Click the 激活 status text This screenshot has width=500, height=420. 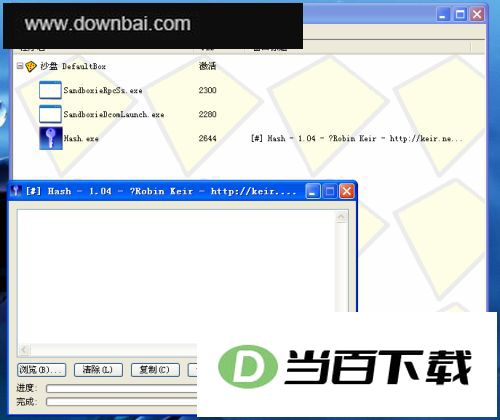click(x=208, y=66)
